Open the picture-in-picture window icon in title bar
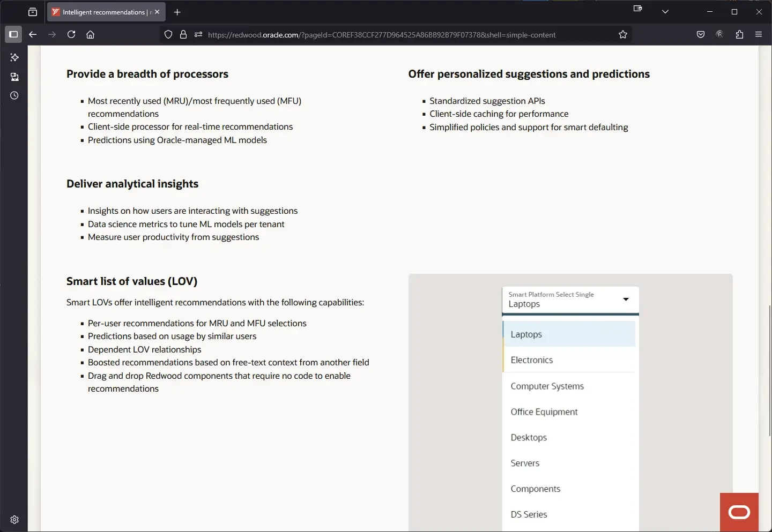 (x=638, y=9)
